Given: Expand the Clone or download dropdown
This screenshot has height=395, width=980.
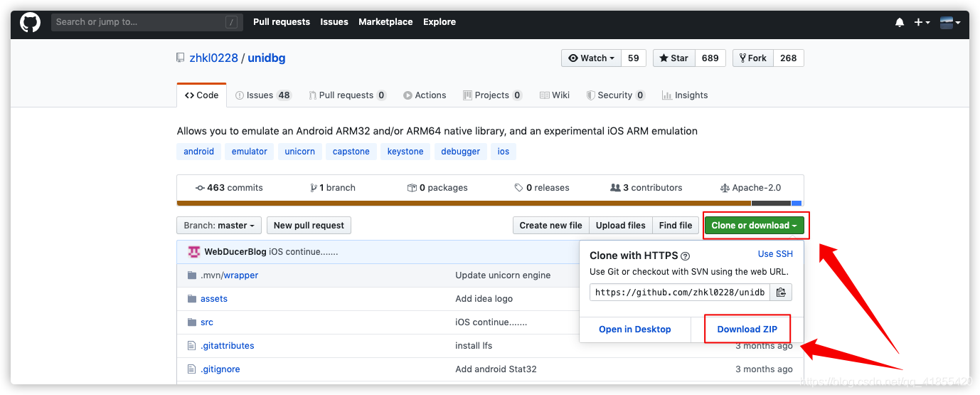Looking at the screenshot, I should point(754,226).
